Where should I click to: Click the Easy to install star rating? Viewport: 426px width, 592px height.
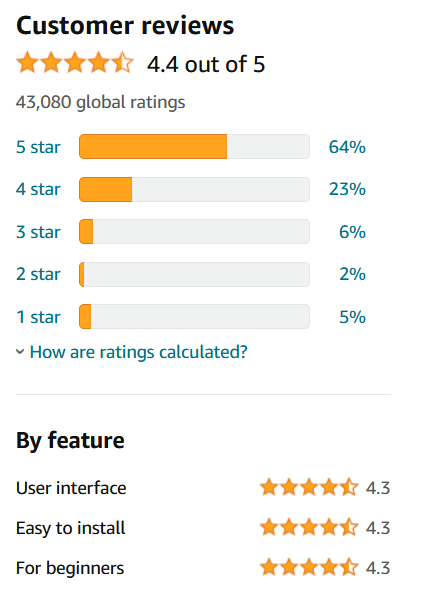click(309, 527)
